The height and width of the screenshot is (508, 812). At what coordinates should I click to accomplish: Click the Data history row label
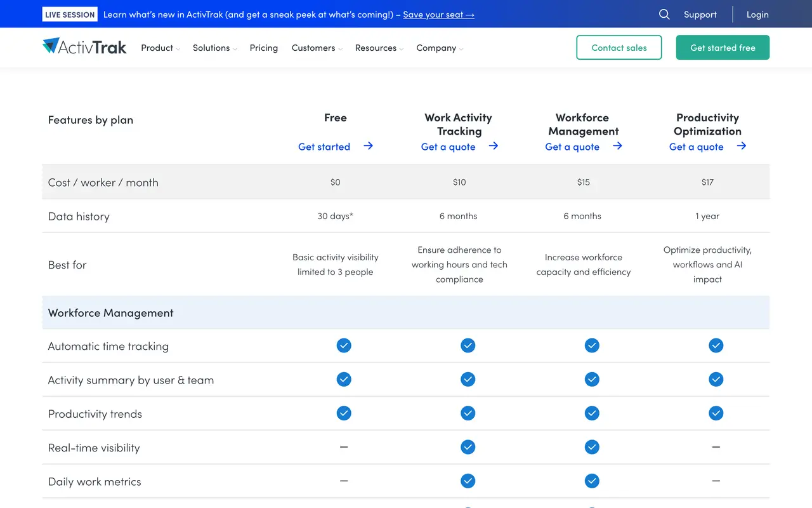79,217
